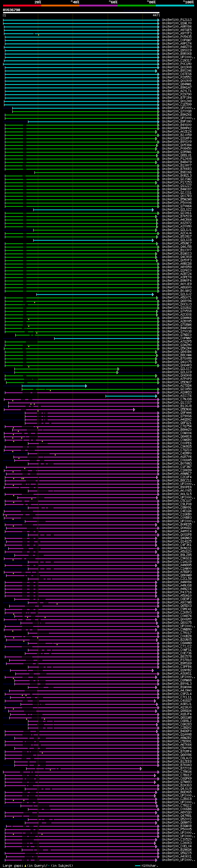Open hit UniRef100_A2TDD4
The width and height of the screenshot is (197, 868).
click(x=177, y=386)
